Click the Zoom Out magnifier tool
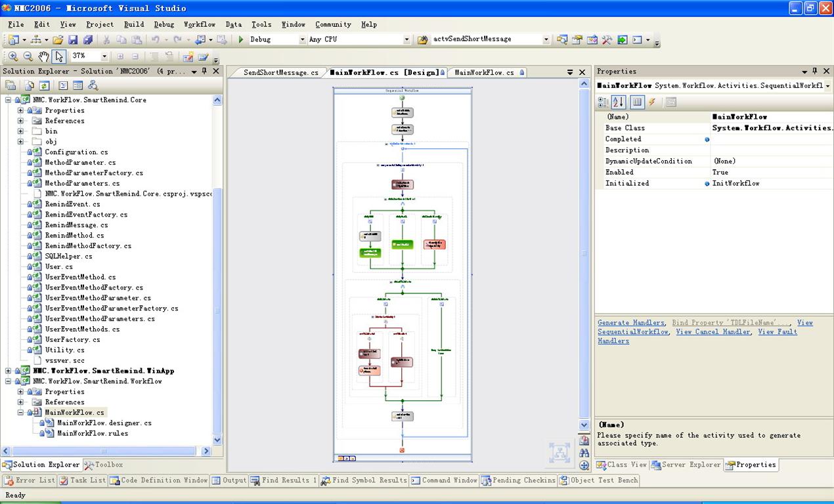834x504 pixels. click(x=28, y=56)
